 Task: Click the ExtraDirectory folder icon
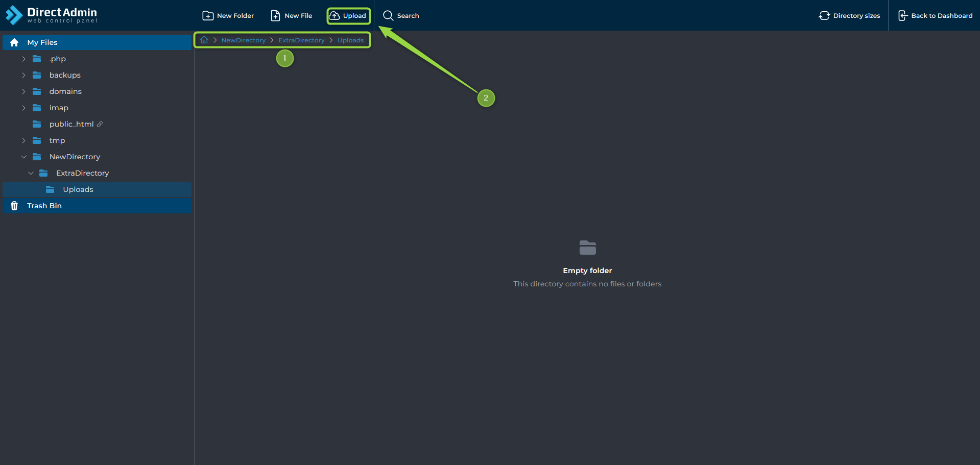43,173
